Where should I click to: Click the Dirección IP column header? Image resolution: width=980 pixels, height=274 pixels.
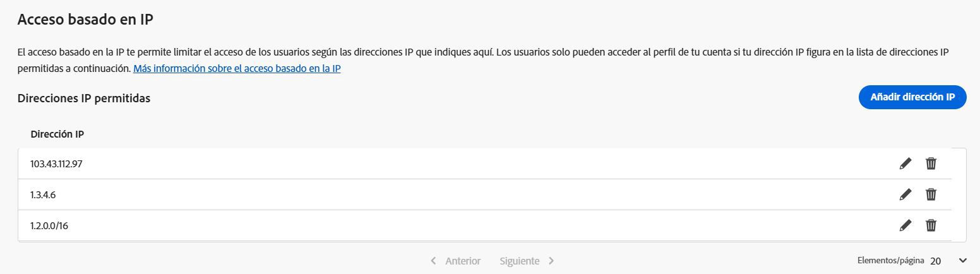tap(57, 134)
